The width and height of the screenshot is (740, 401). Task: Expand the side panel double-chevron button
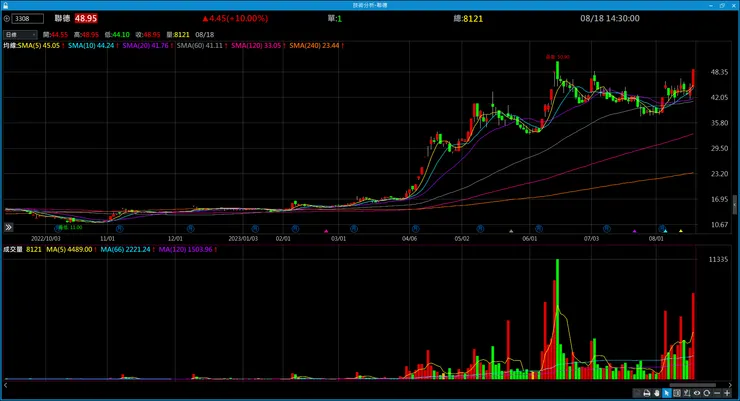click(x=8, y=227)
